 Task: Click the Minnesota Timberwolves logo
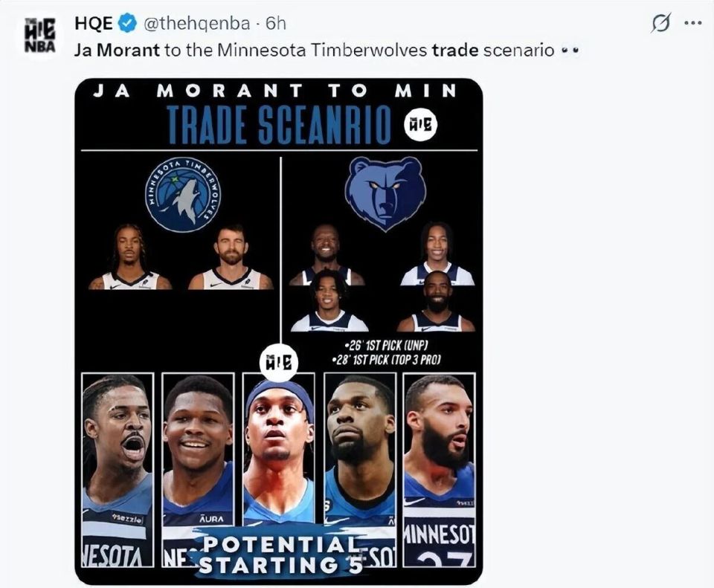pyautogui.click(x=184, y=195)
